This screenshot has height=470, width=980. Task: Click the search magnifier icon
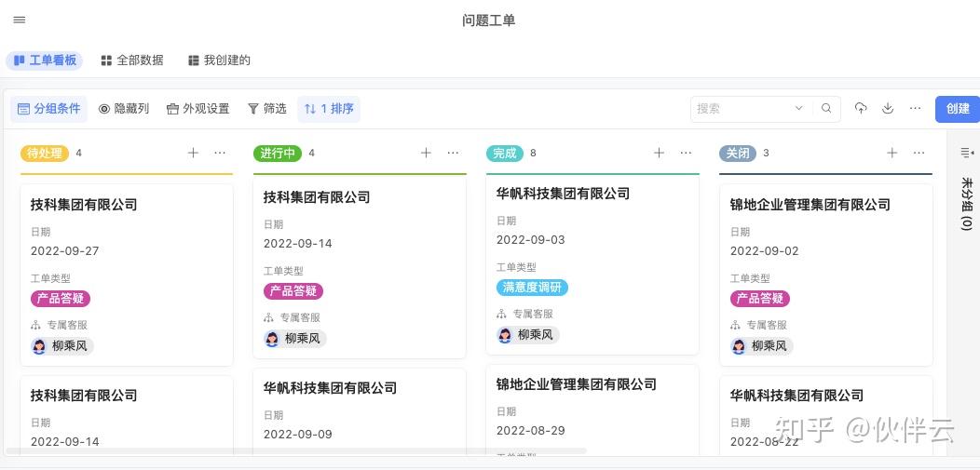(x=826, y=109)
